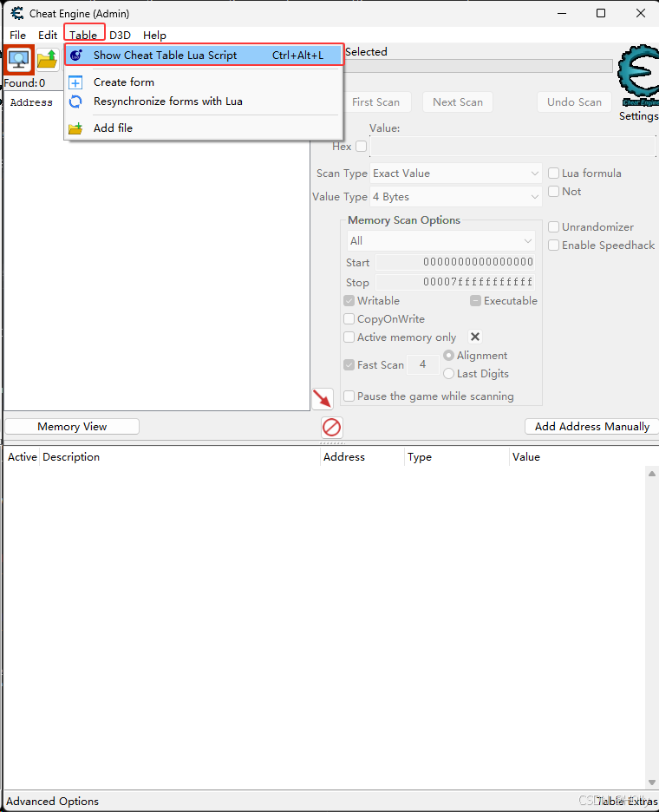Check Active memory only
The width and height of the screenshot is (659, 812).
point(349,337)
